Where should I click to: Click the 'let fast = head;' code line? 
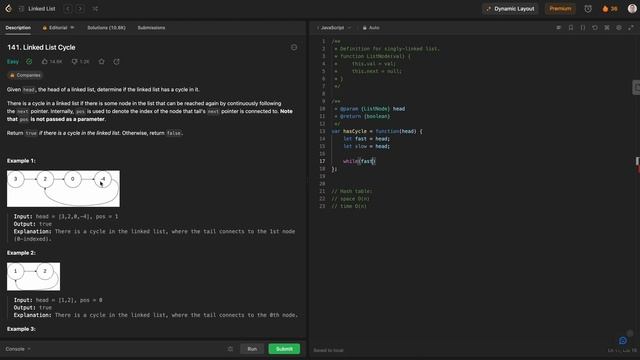(367, 139)
